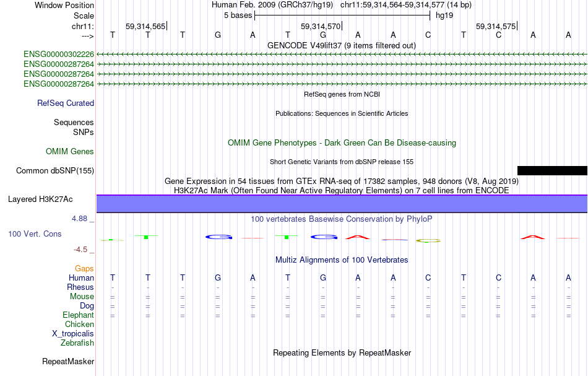This screenshot has height=376, width=588.
Task: Select the ENSG00000302226 gene label
Action: [59, 55]
